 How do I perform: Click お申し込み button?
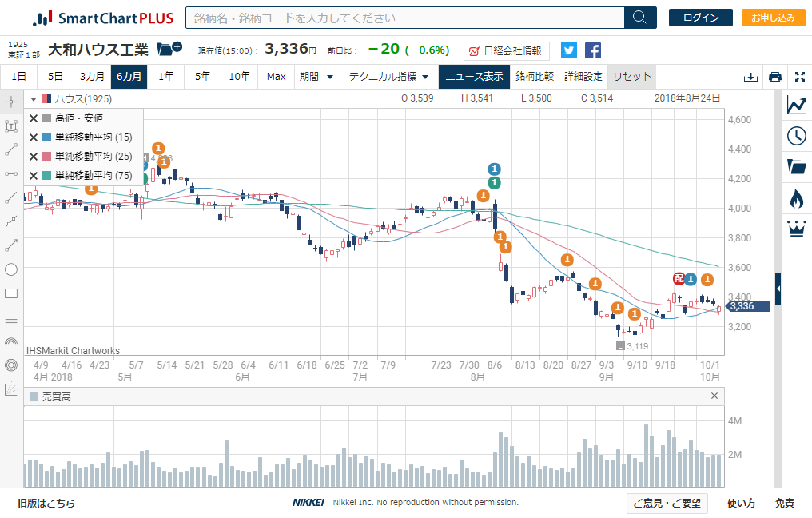click(x=773, y=18)
